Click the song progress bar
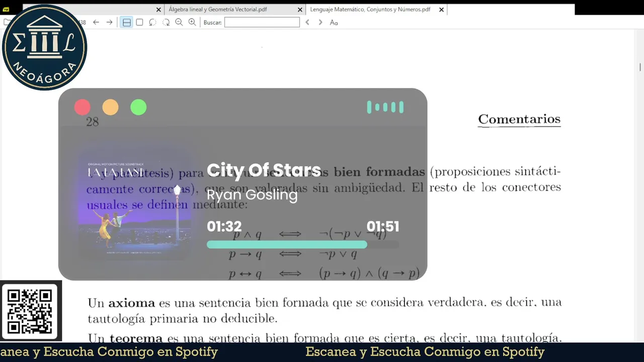 303,244
